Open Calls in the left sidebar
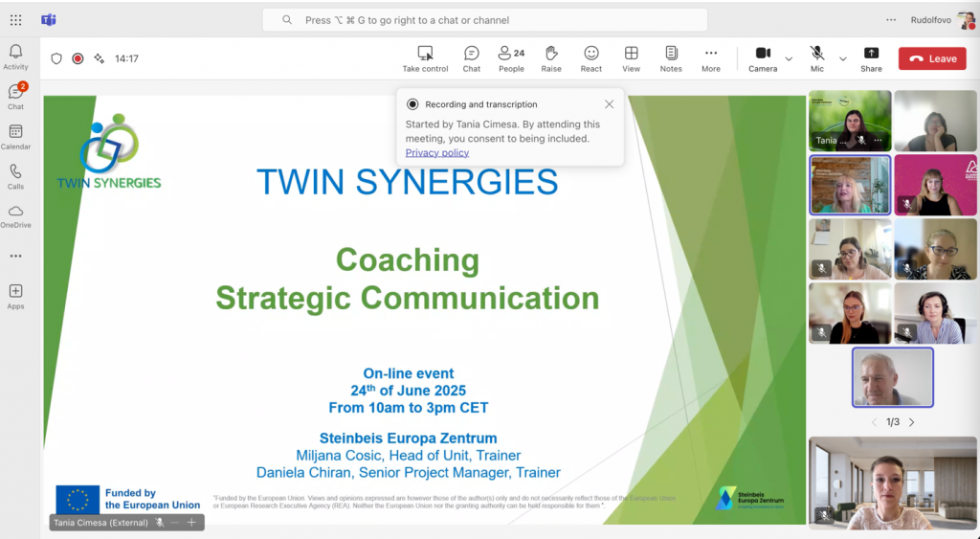 [15, 177]
